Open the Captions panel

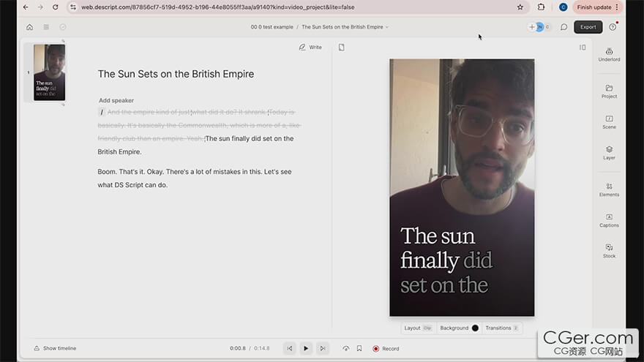click(x=609, y=221)
